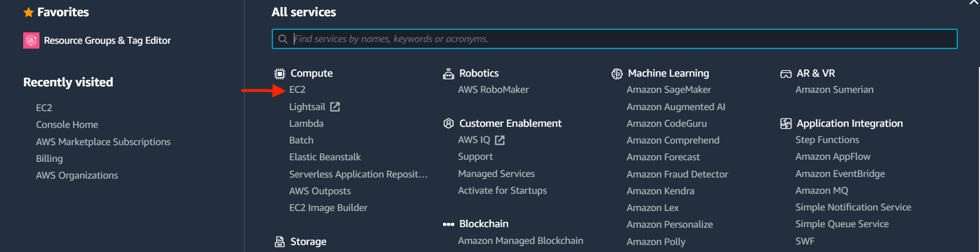Click the Storage category icon

279,242
